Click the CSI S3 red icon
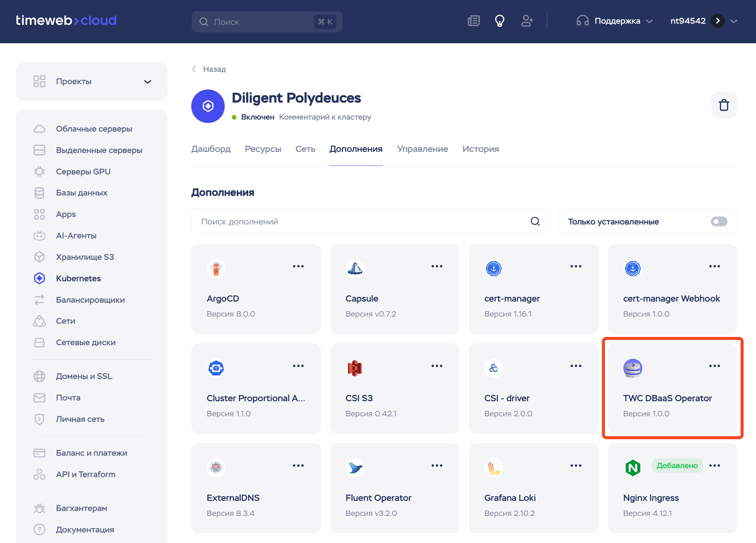Screen dimensions: 756x543 [x=355, y=368]
